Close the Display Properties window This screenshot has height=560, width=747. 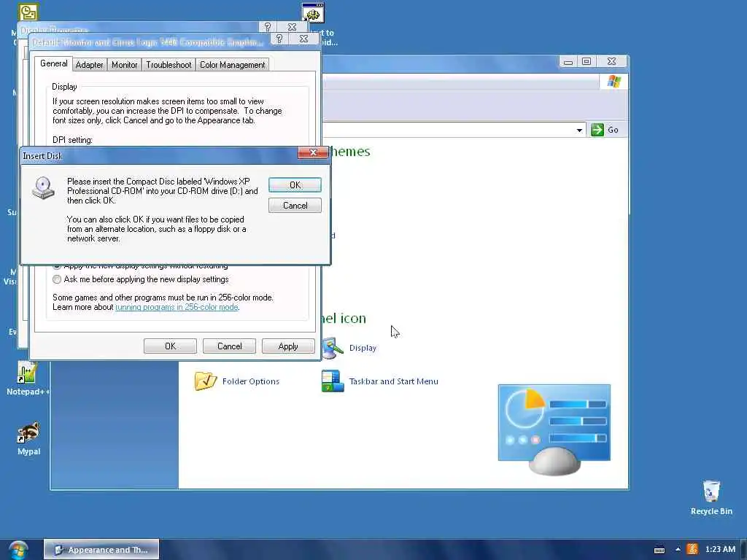point(292,27)
